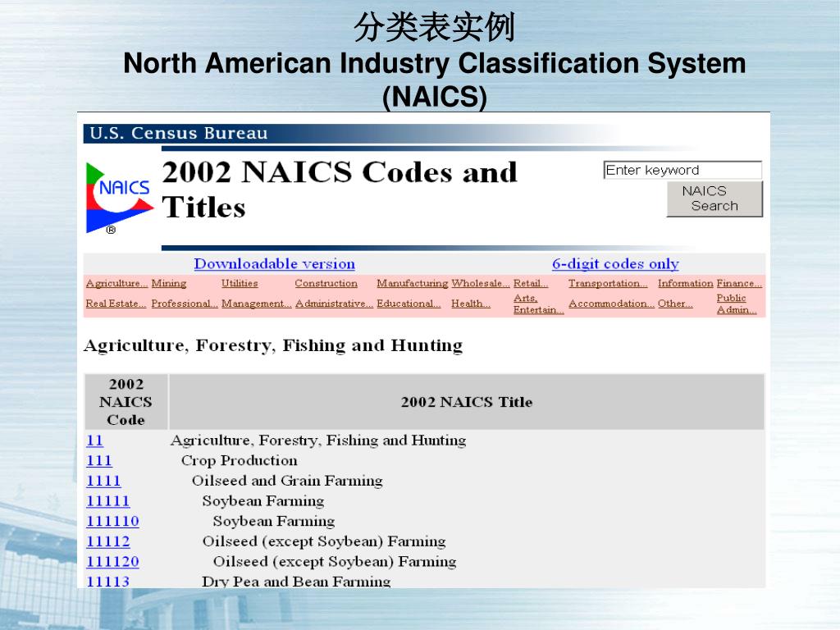Open NAICS code 11 link

94,441
